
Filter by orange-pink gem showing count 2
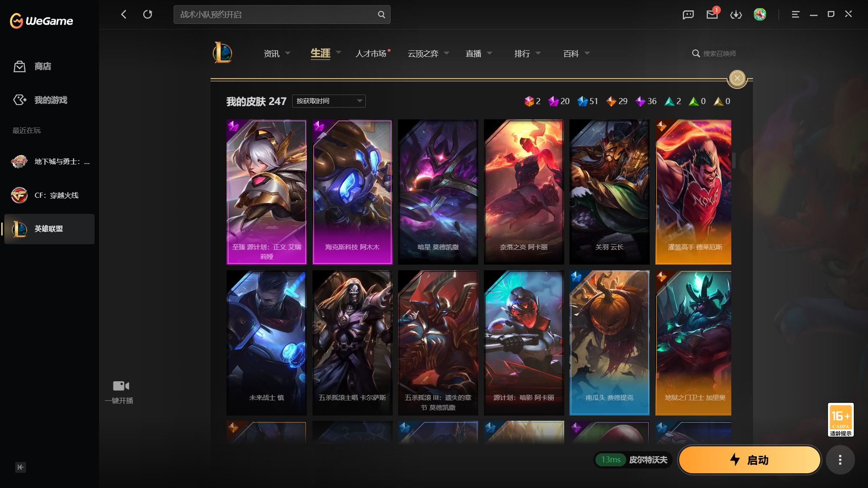coord(529,101)
